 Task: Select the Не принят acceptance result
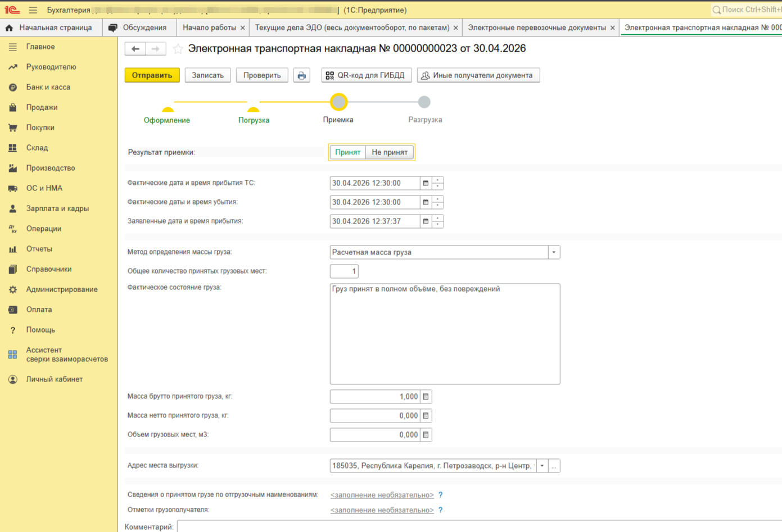390,152
